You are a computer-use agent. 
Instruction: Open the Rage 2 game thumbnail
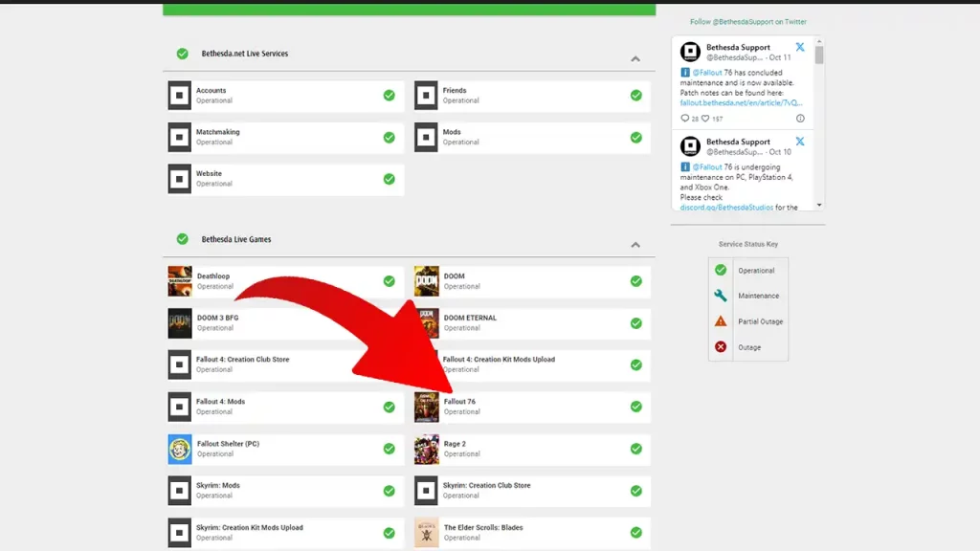[x=427, y=449]
